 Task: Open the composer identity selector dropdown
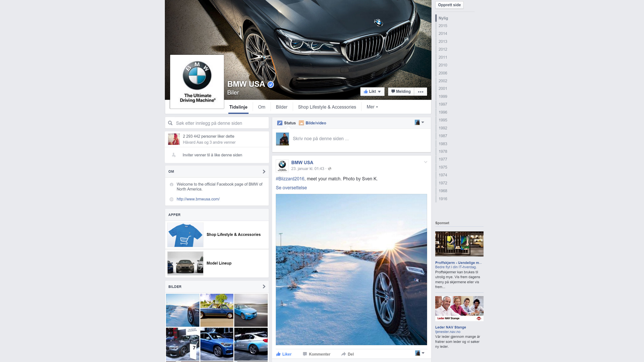tap(419, 123)
